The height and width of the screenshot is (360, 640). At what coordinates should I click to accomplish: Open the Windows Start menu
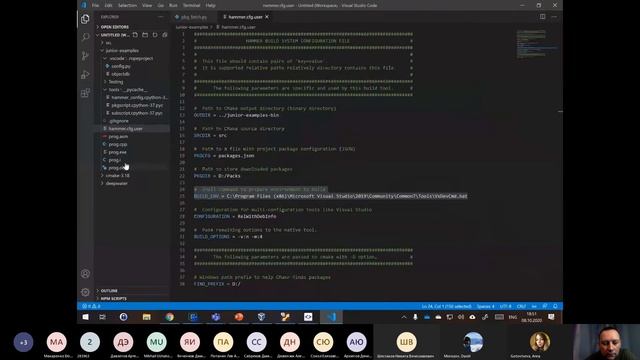pyautogui.click(x=85, y=317)
